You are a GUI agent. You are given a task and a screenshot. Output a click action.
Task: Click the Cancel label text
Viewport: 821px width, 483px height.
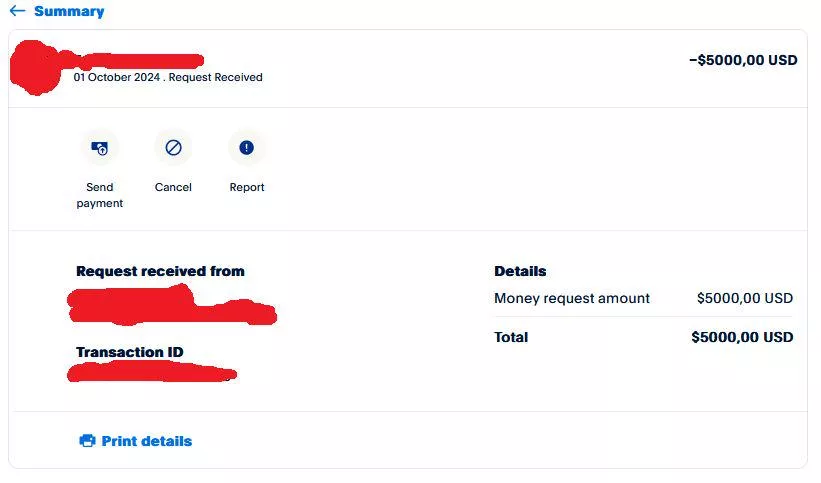coord(173,187)
